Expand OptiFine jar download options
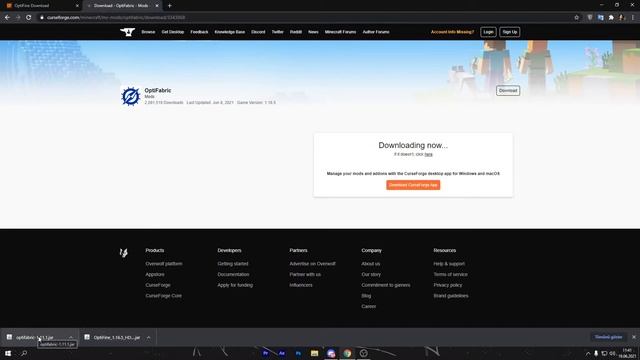 tap(149, 338)
